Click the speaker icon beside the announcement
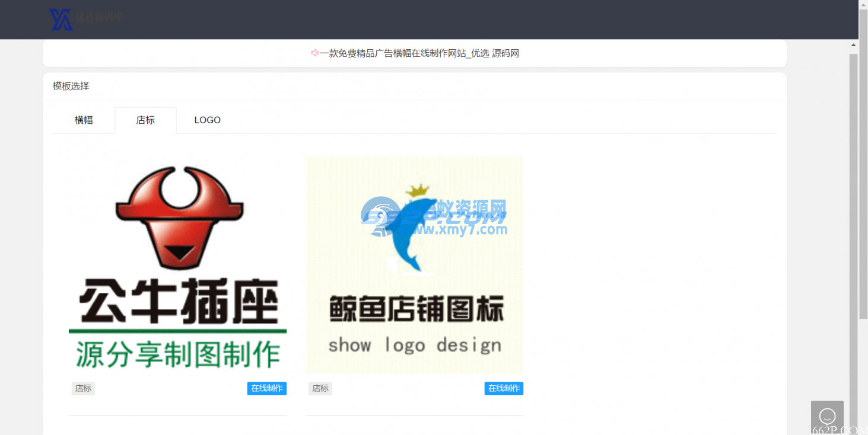868x435 pixels. pyautogui.click(x=315, y=53)
